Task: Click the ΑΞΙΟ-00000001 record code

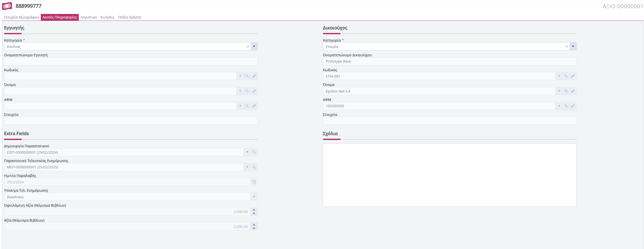Action: coord(623,6)
